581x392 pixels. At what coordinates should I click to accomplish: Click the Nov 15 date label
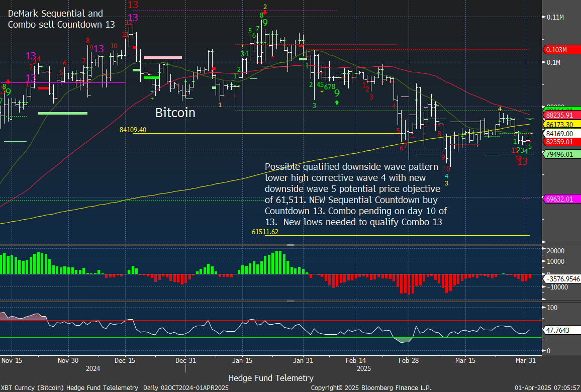coord(11,360)
